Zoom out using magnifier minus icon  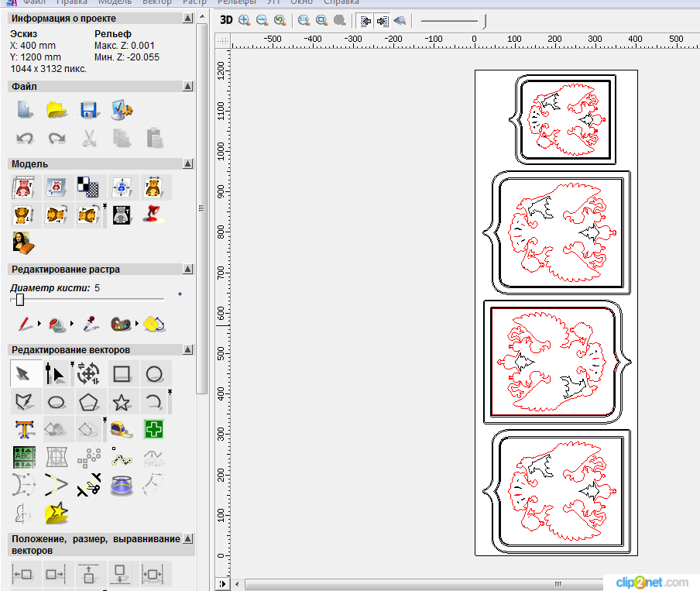click(262, 21)
